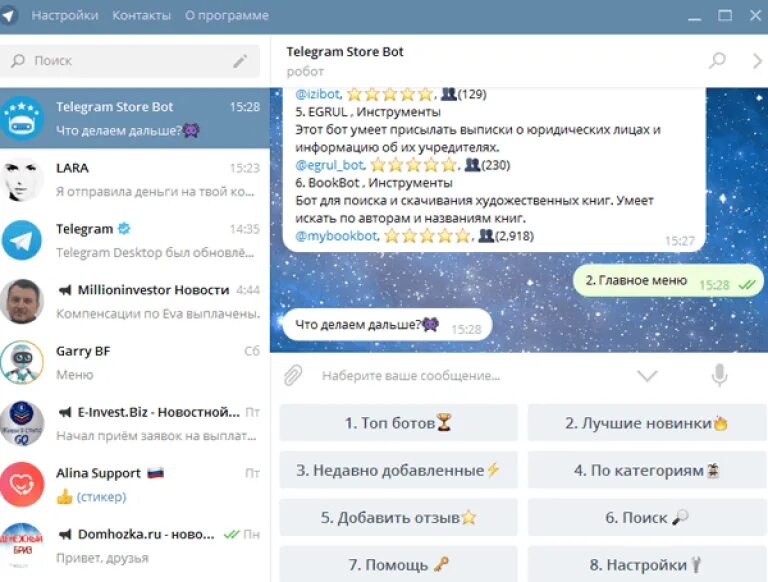The height and width of the screenshot is (582, 768).
Task: Collapse bot keyboard with chevron
Action: coord(647,376)
